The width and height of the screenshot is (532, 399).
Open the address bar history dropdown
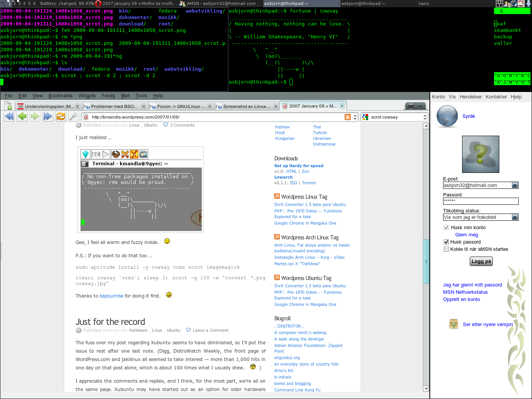coord(355,117)
